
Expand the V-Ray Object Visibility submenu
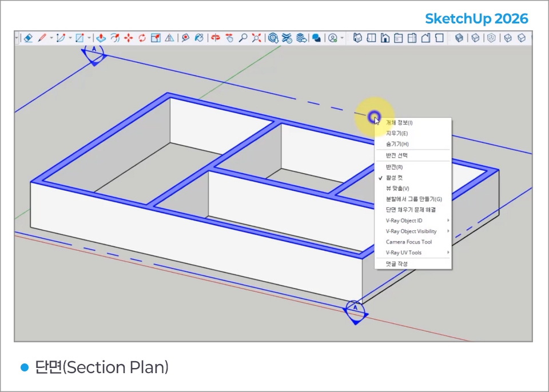click(413, 231)
